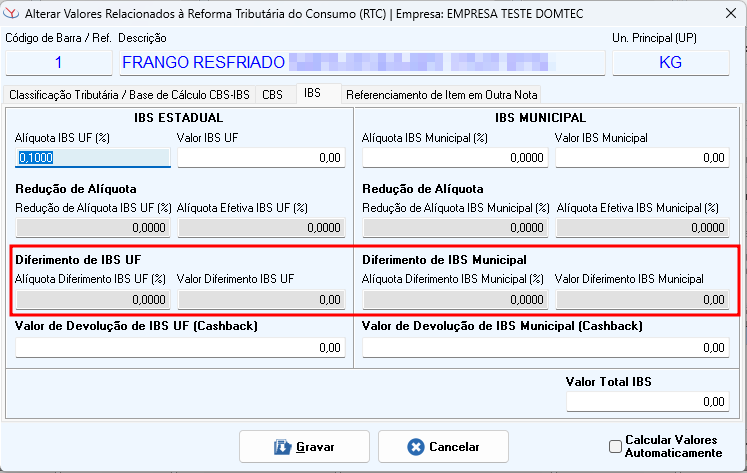Image resolution: width=747 pixels, height=473 pixels.
Task: Switch to the CBS tab
Action: 272,95
